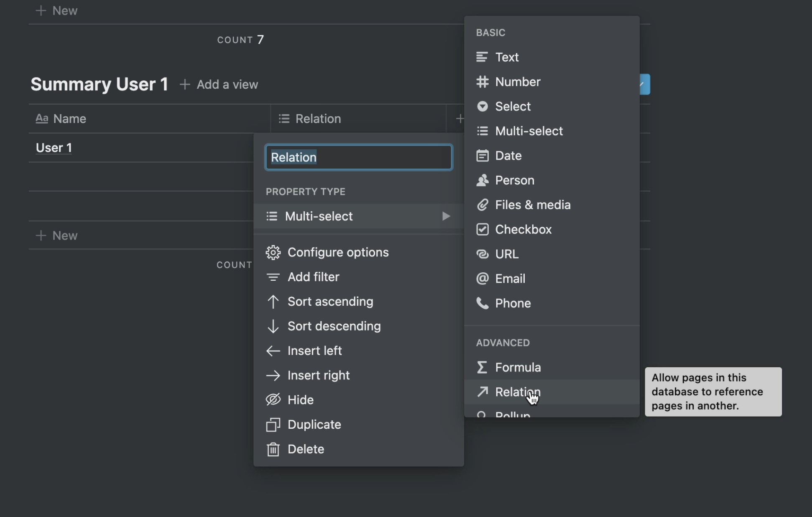This screenshot has height=517, width=812.
Task: Select the Relation advanced property type
Action: (517, 392)
